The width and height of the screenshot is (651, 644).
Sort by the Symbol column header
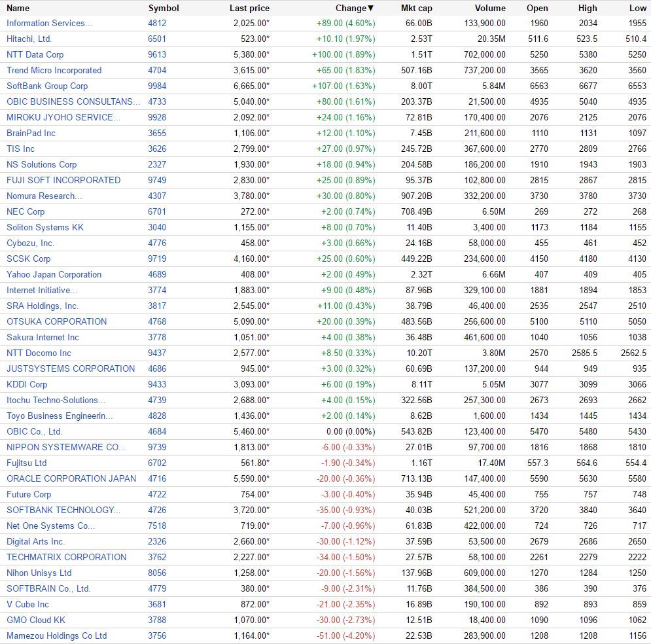coord(164,8)
